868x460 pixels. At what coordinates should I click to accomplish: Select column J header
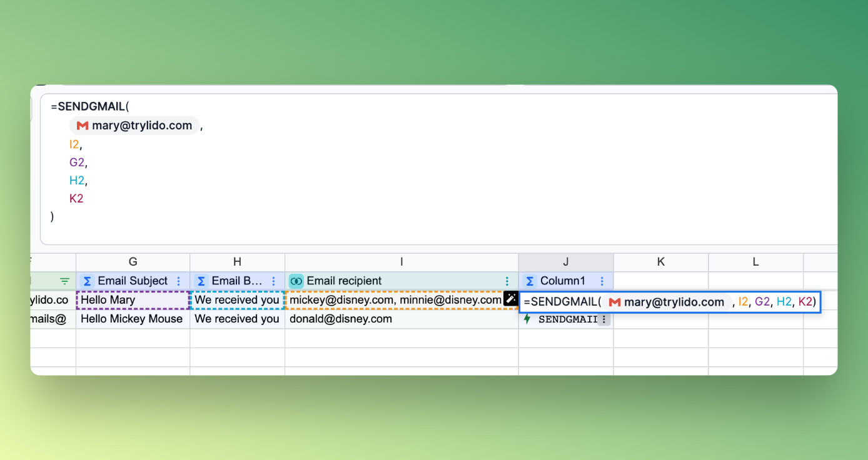coord(566,262)
